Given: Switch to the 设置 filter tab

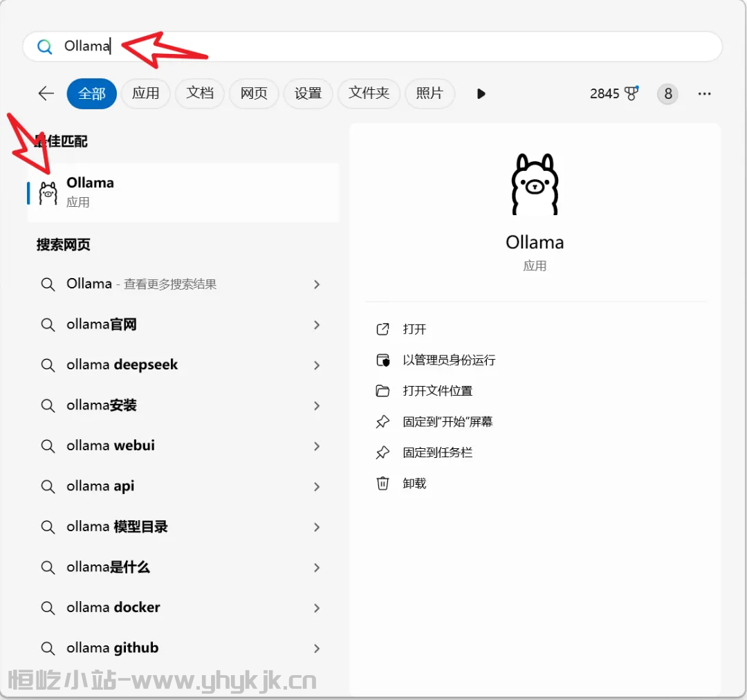Looking at the screenshot, I should 308,93.
